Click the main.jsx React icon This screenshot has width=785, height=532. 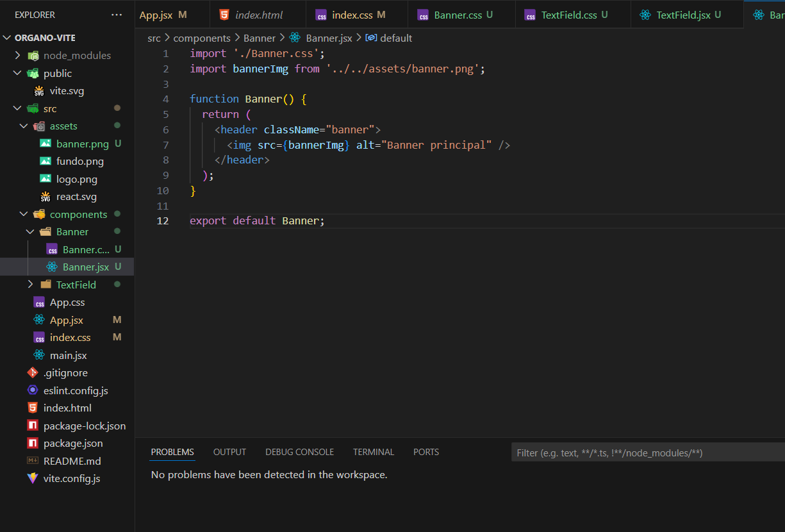pos(39,355)
